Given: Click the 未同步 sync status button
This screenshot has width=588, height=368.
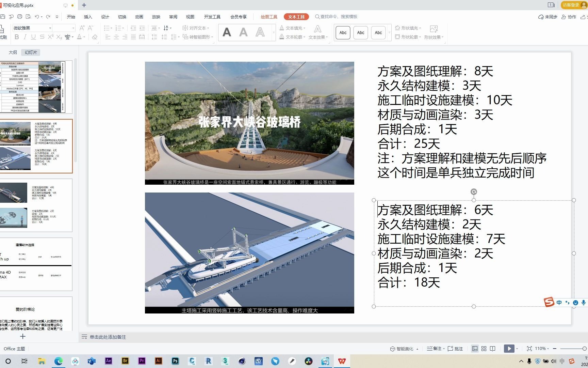Looking at the screenshot, I should point(548,17).
